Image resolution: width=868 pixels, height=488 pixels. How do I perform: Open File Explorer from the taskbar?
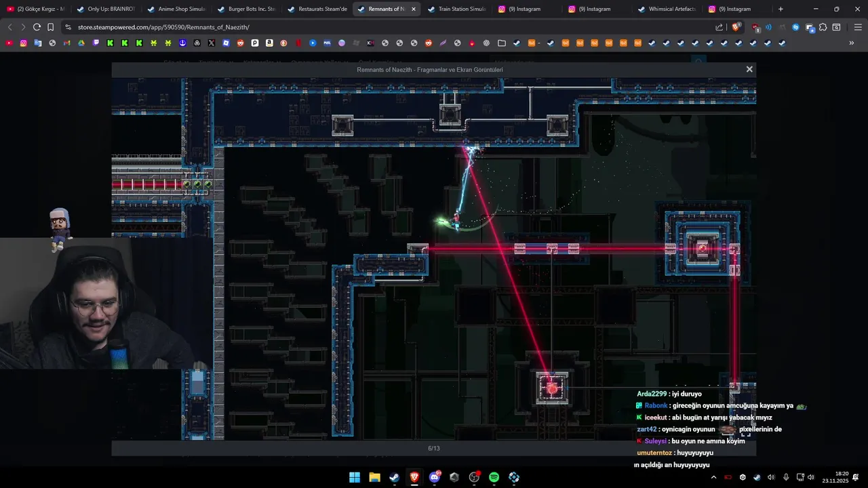coord(374,477)
